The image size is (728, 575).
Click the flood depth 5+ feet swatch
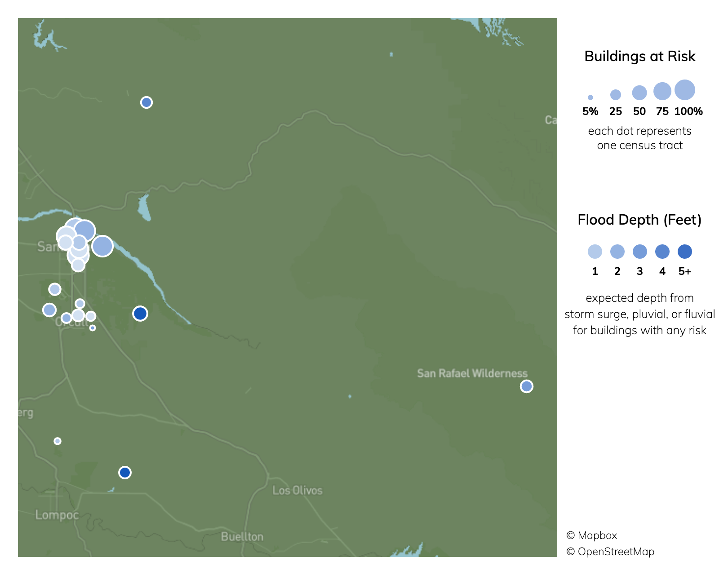[x=685, y=252]
